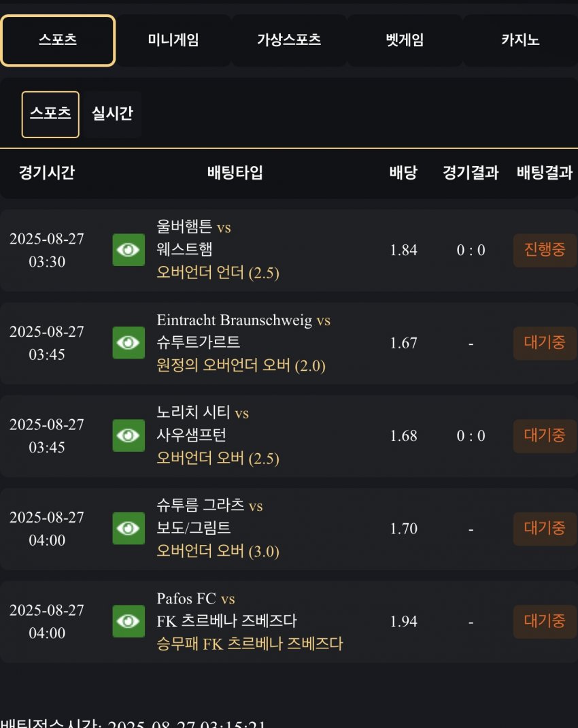Click the 승무패 FK 츠르베나 즈베즈다 bet text
Viewport: 578px width, 728px height.
click(250, 644)
